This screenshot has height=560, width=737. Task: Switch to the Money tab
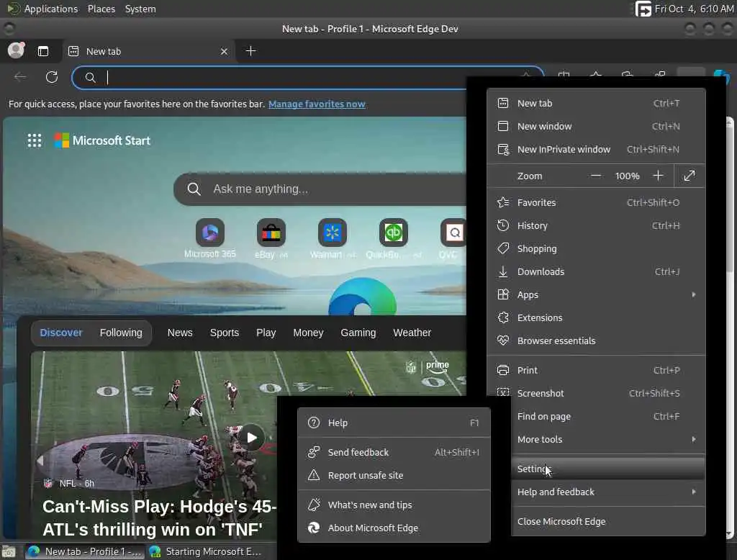(308, 333)
